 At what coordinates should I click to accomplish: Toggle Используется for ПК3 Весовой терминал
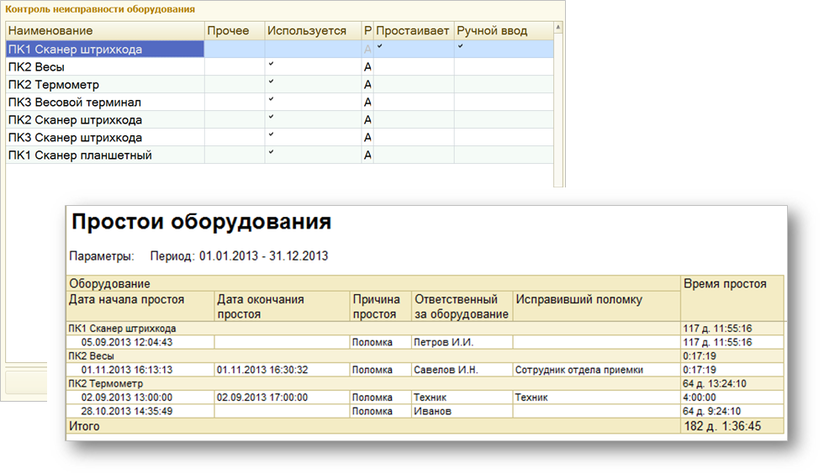271,100
